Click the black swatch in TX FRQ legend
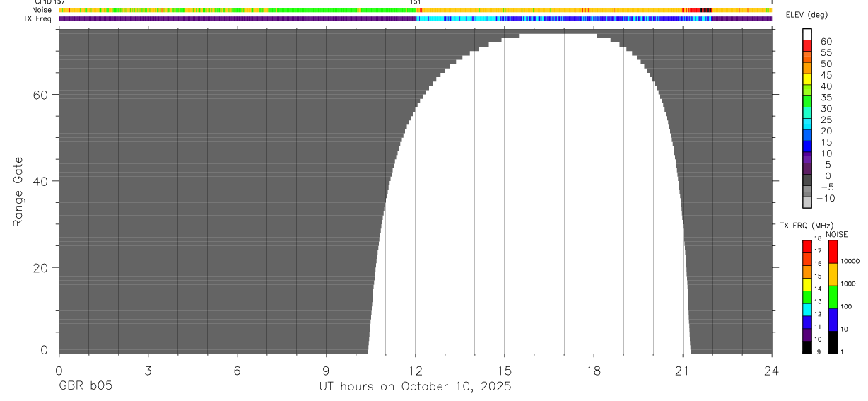Viewport: 868px width, 401px height. pos(807,347)
